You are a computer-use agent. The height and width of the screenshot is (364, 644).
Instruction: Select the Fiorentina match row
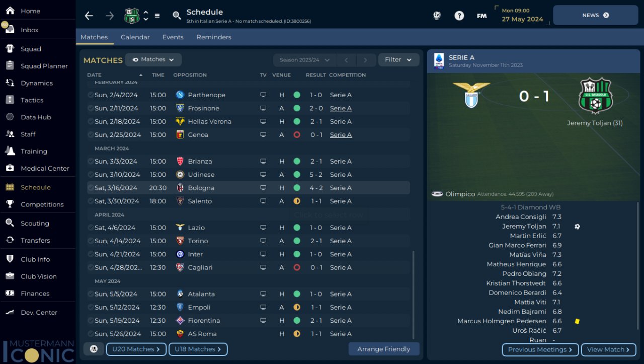point(249,321)
